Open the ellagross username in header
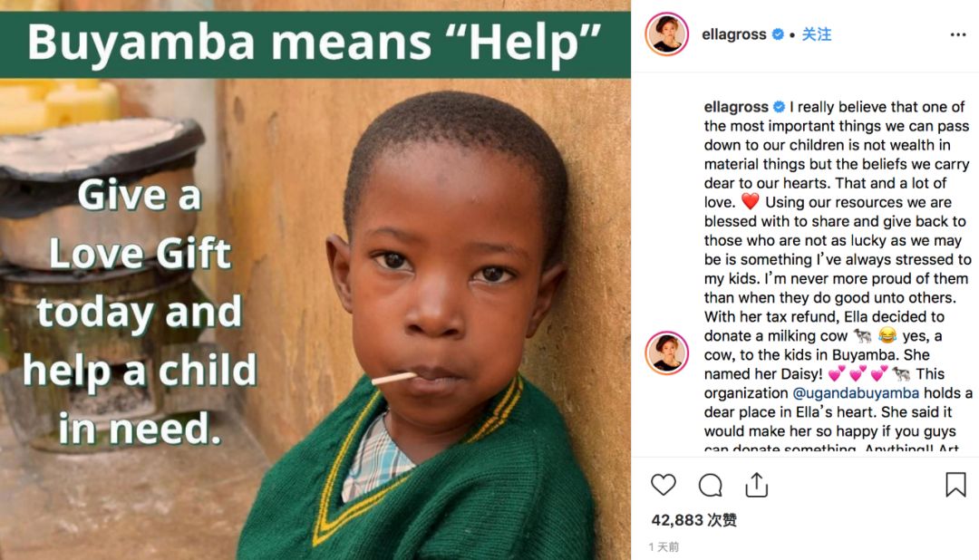Screen dimensions: 979x560 click(733, 34)
